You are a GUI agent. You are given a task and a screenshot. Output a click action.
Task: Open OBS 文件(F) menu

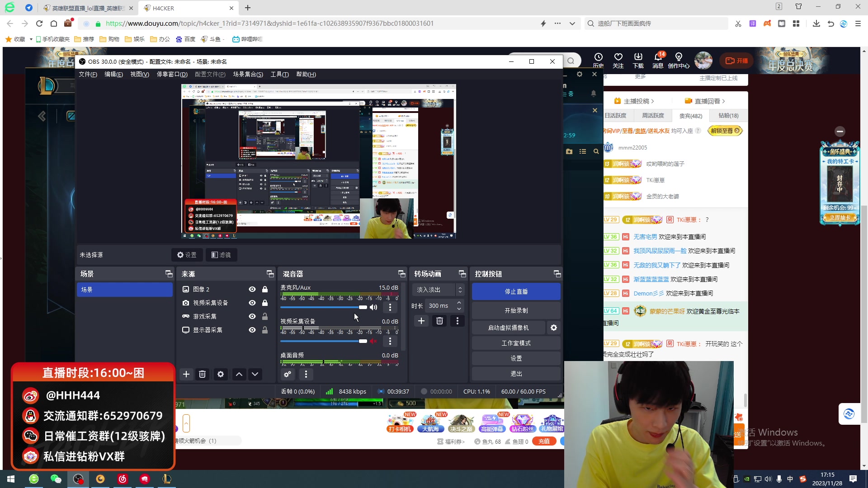point(88,75)
